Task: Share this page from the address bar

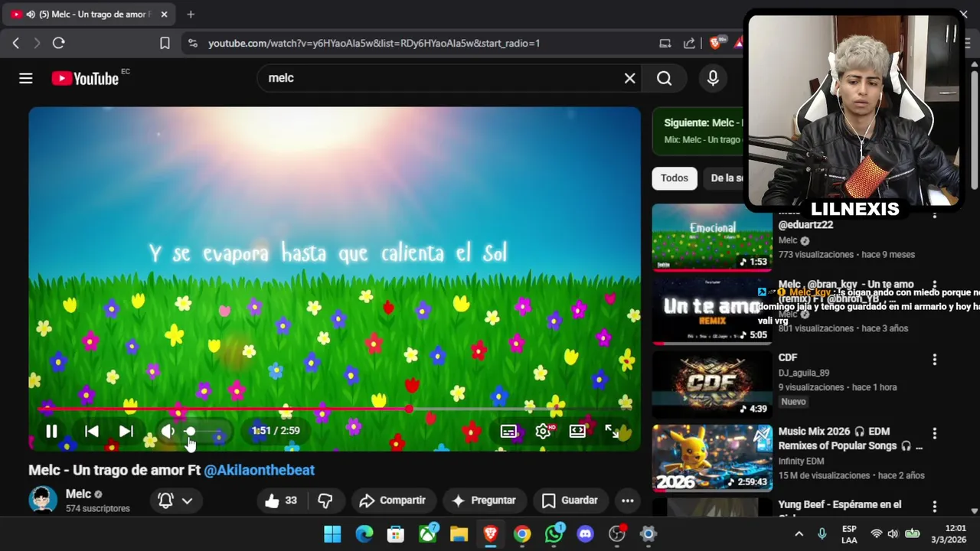Action: 689,43
